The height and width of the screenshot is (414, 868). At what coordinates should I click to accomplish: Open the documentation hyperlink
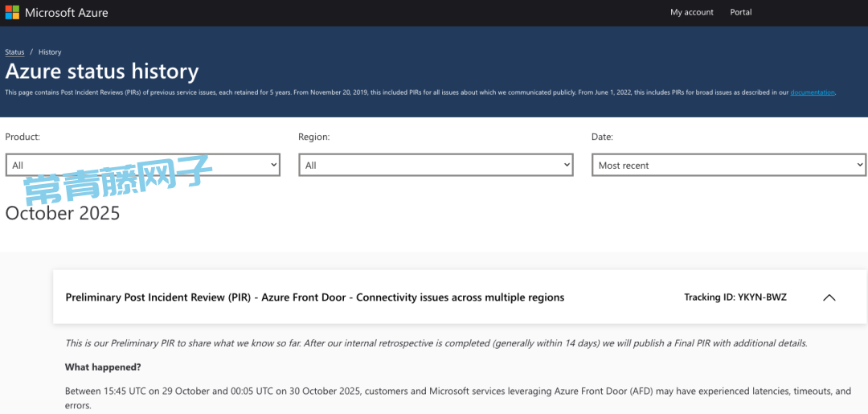point(812,92)
